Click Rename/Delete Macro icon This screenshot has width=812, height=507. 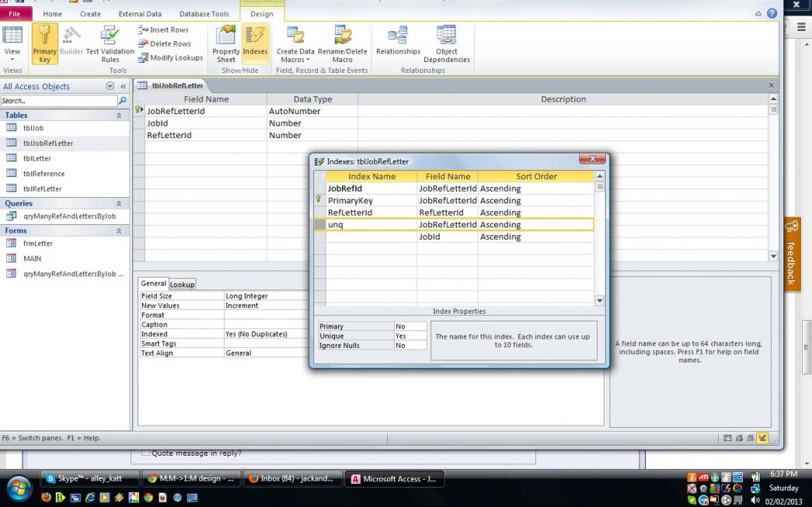point(343,43)
